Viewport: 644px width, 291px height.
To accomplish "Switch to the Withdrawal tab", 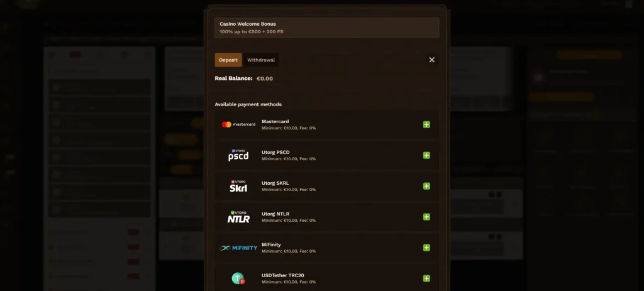I will click(x=261, y=60).
